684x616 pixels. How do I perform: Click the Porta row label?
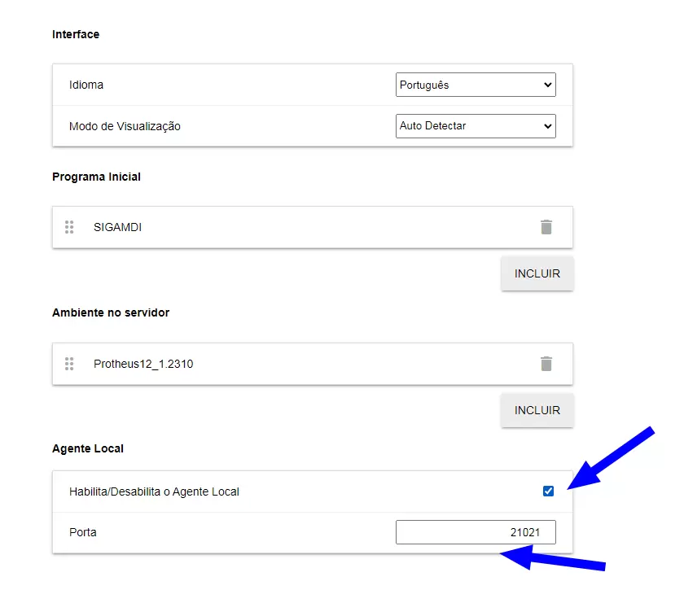83,532
